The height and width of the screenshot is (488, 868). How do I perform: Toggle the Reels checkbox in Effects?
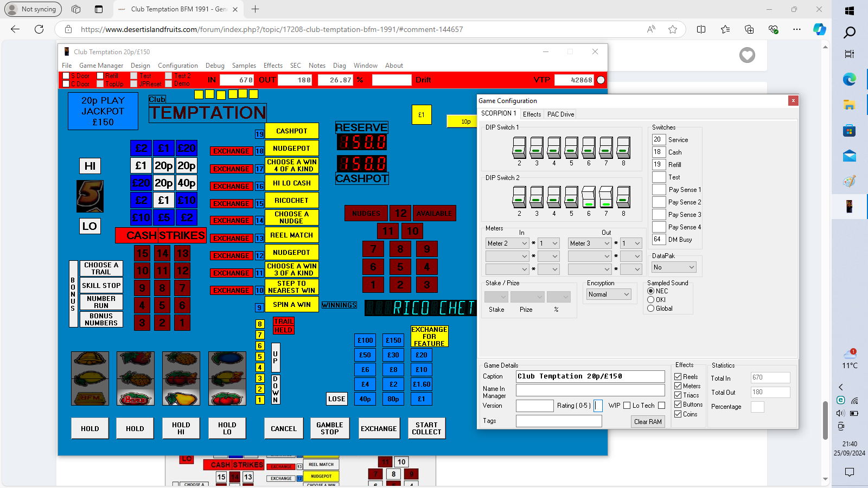click(678, 376)
